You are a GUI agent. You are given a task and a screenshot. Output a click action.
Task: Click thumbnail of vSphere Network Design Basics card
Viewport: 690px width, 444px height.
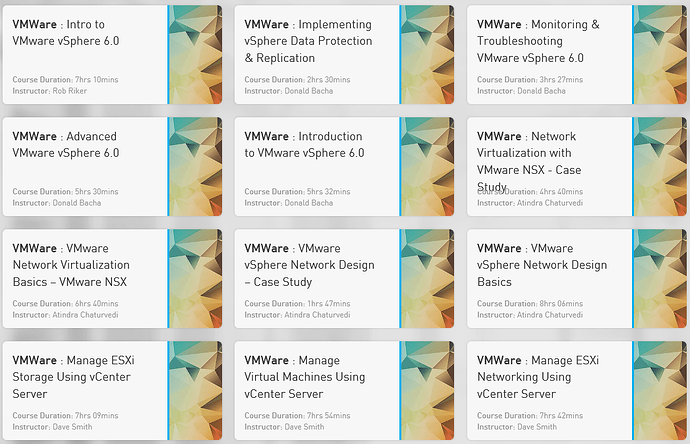660,279
